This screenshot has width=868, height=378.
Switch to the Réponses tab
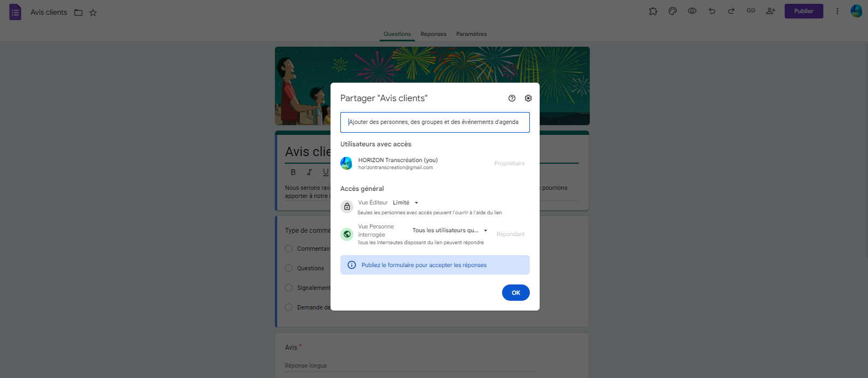(x=433, y=34)
